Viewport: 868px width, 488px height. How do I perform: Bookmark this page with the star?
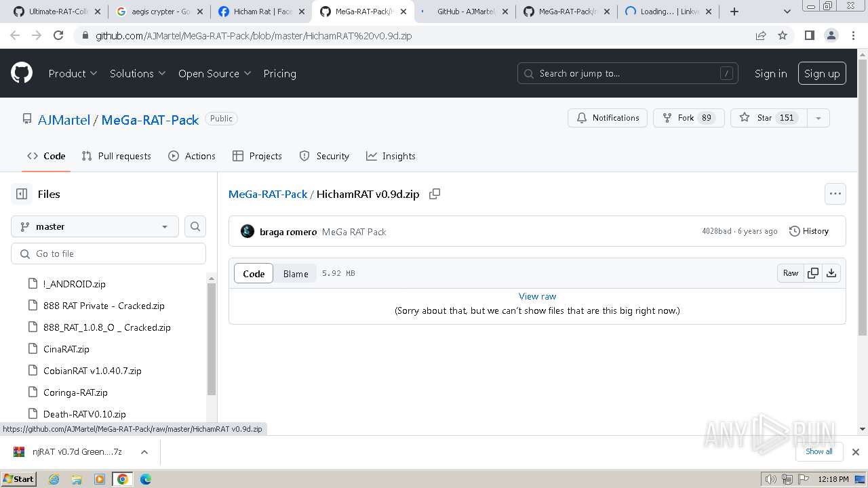click(783, 35)
